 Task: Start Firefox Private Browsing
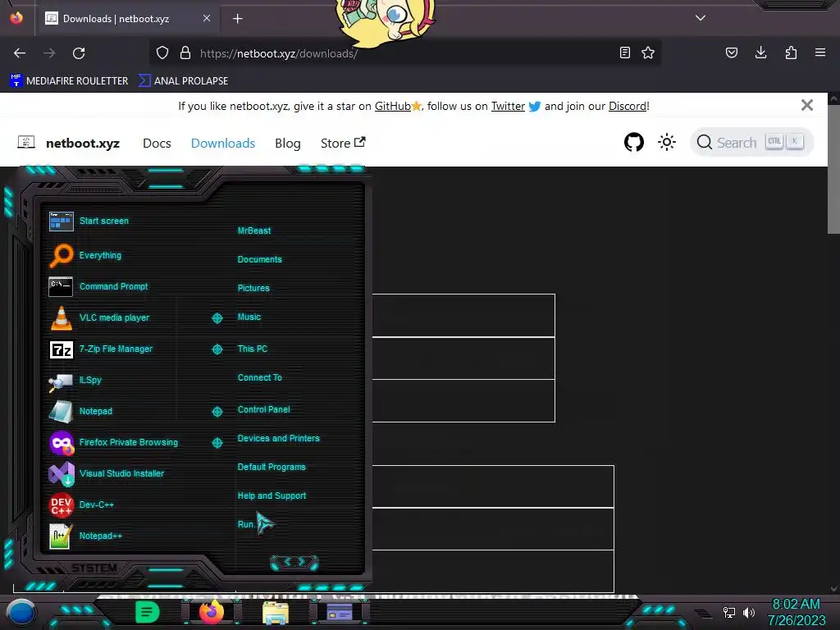[113, 442]
